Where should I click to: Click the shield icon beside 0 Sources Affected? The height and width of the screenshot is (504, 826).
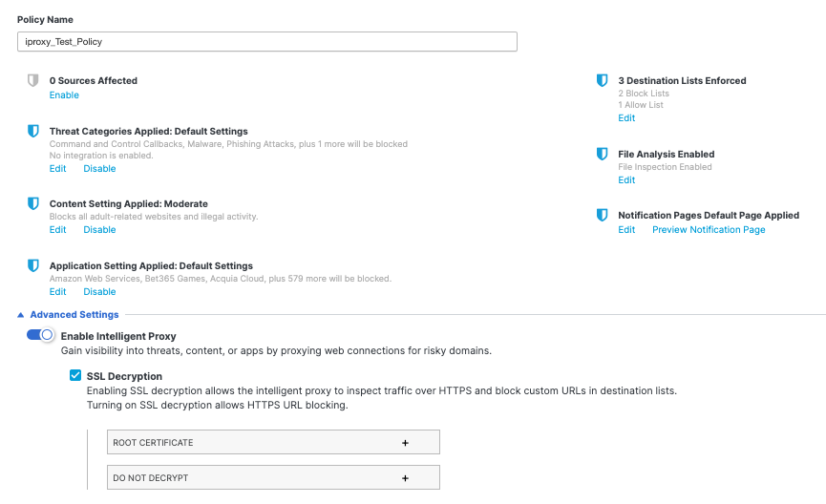(x=33, y=81)
